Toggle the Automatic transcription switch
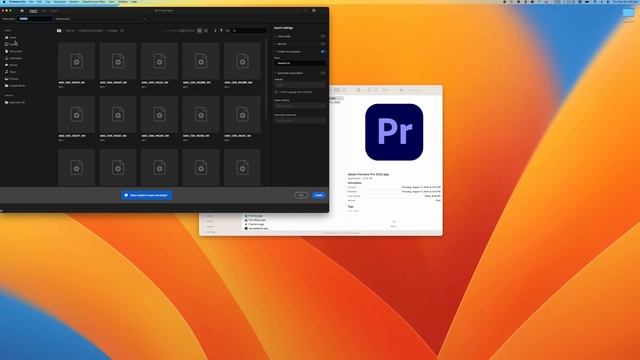Image resolution: width=640 pixels, height=360 pixels. pyautogui.click(x=323, y=73)
